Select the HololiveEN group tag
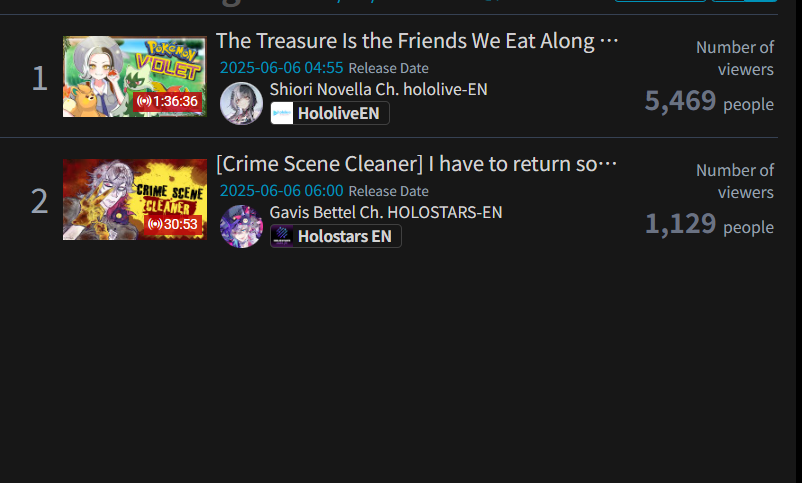 click(x=330, y=113)
